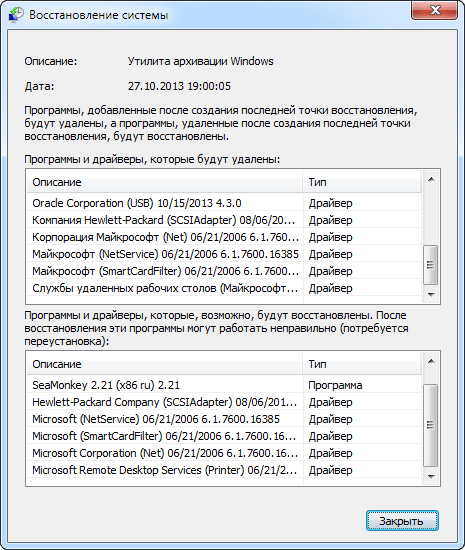Click Тип column header in the removed-programs list
465x550 pixels.
tap(362, 182)
